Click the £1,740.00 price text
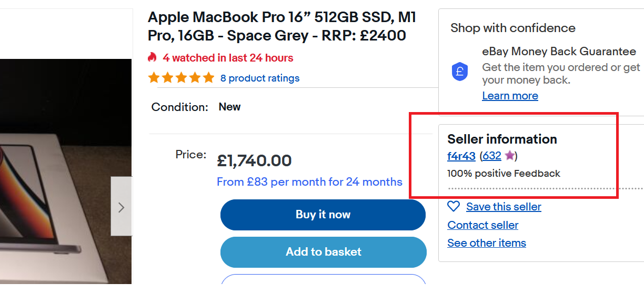The image size is (644, 303). pyautogui.click(x=254, y=160)
